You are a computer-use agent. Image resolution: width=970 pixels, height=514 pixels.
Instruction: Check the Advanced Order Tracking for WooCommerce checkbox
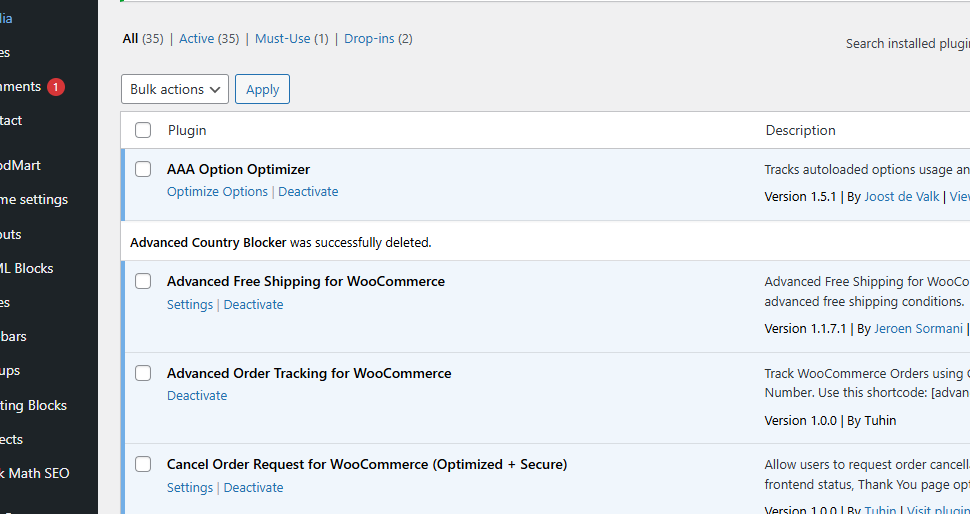point(143,373)
